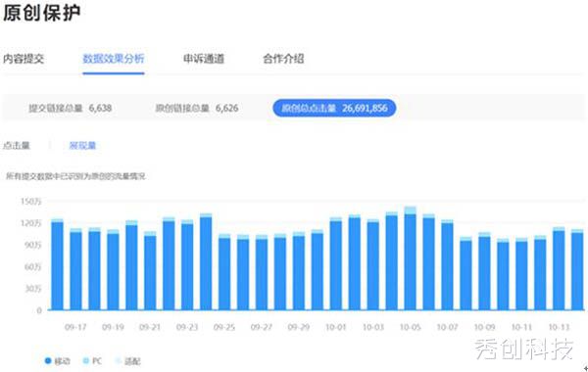Screen dimensions: 588x372
Task: Click the 150万 axis label
Action: pyautogui.click(x=30, y=202)
